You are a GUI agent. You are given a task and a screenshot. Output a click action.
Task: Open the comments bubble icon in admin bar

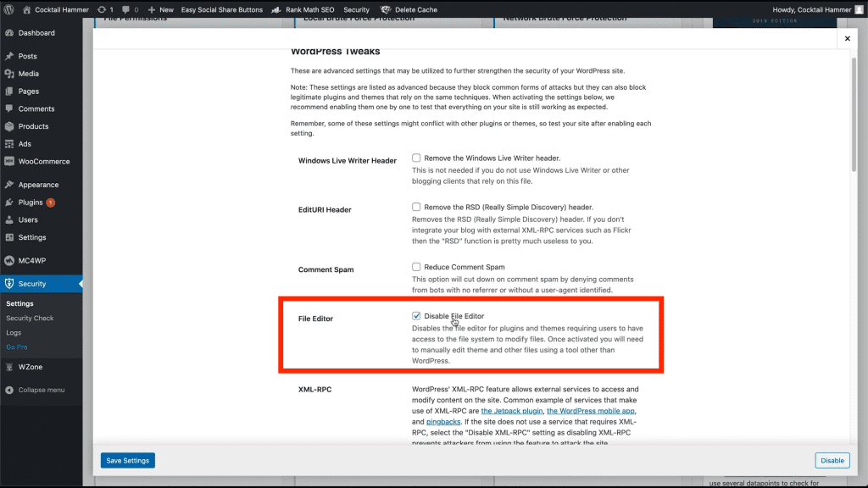pyautogui.click(x=125, y=9)
